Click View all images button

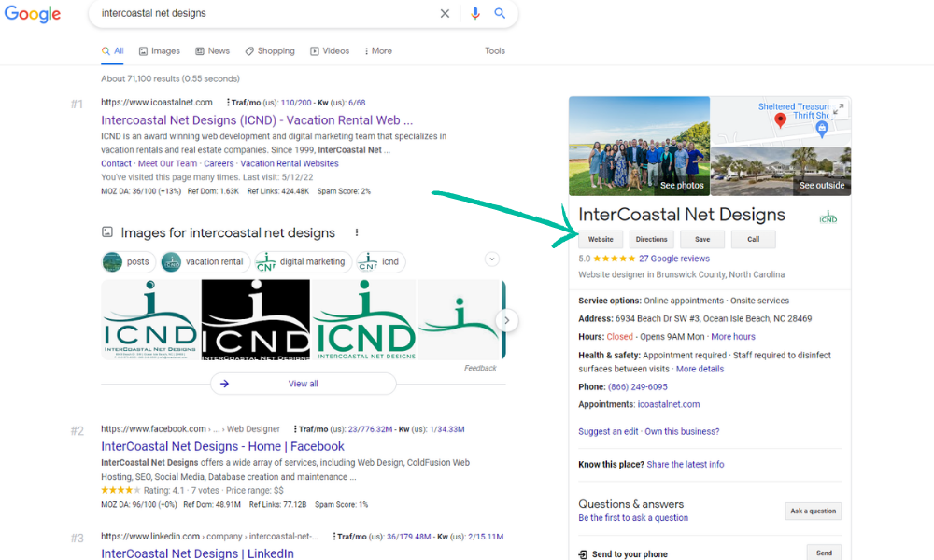[x=304, y=384]
